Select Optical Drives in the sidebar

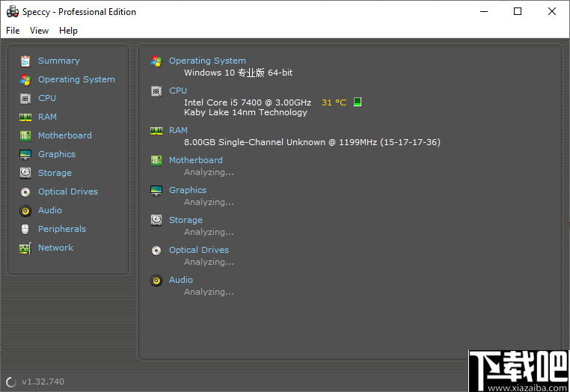[x=68, y=192]
